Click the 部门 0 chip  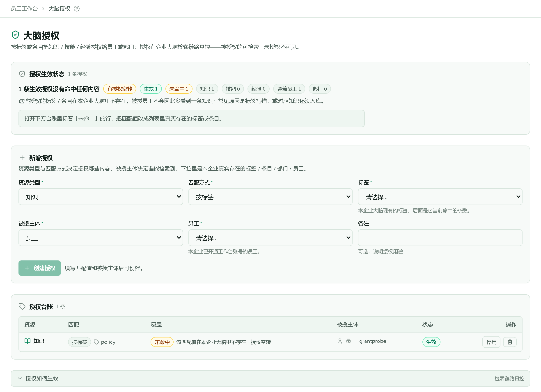(320, 89)
